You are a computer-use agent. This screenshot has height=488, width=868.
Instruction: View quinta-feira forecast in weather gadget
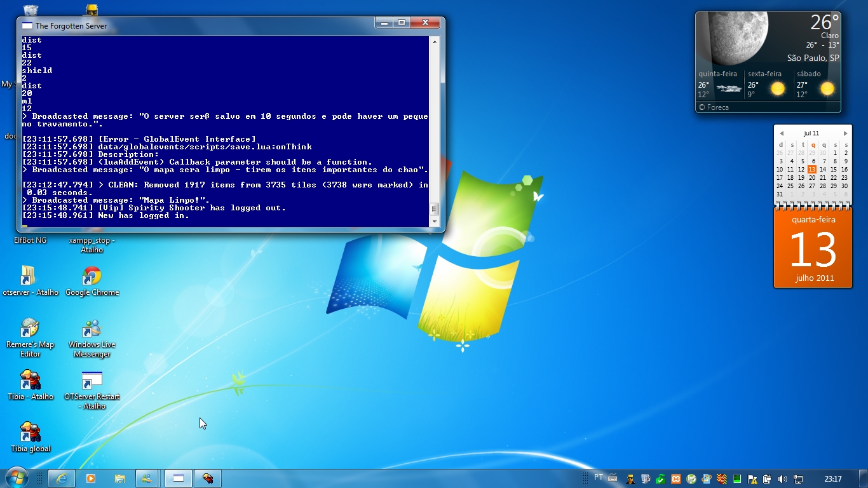(x=720, y=85)
